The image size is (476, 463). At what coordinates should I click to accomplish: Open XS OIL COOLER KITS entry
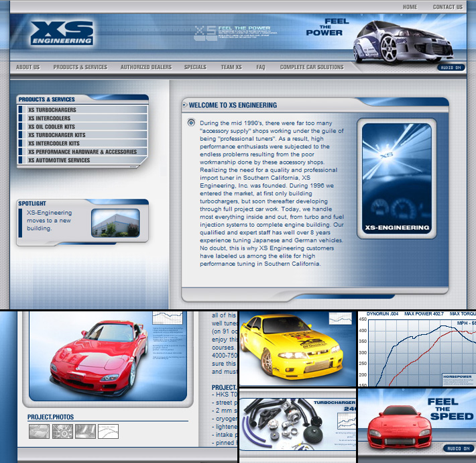(82, 127)
